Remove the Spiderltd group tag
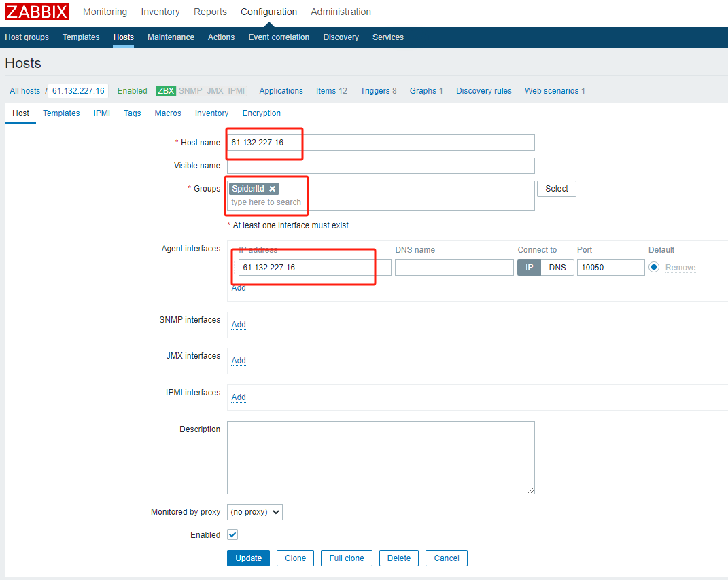The height and width of the screenshot is (580, 728). (272, 189)
